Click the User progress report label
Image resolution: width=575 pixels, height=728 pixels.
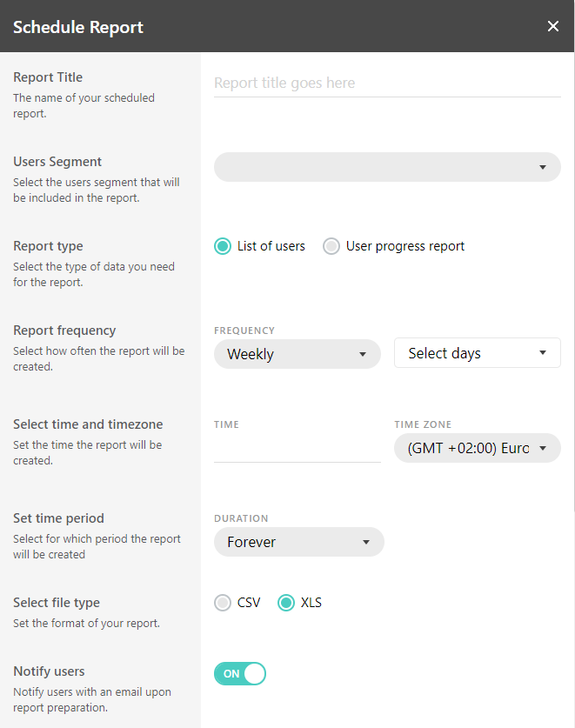(x=405, y=246)
